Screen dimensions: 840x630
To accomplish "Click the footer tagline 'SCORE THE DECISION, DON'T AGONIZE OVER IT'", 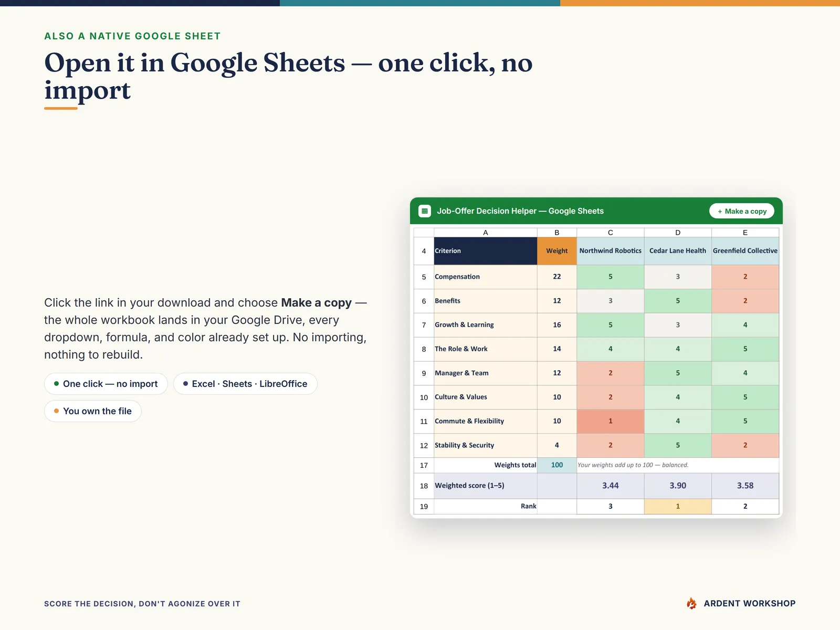I will pos(142,604).
